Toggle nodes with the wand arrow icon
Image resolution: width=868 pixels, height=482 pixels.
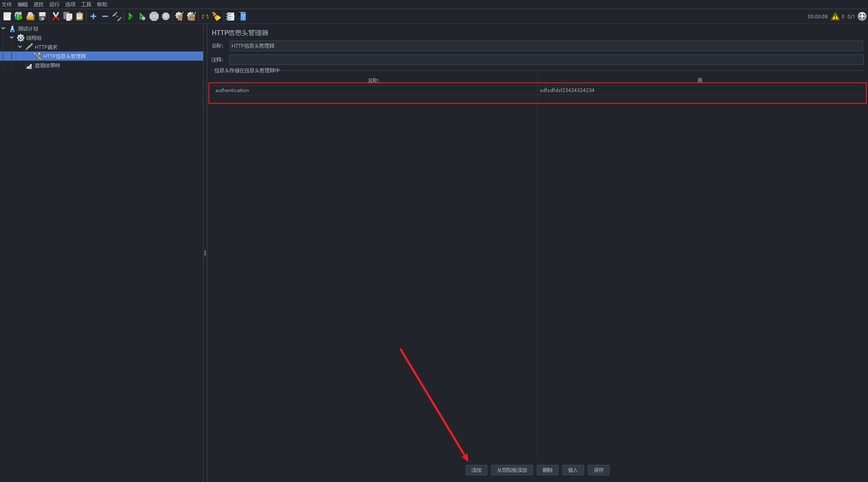[117, 17]
